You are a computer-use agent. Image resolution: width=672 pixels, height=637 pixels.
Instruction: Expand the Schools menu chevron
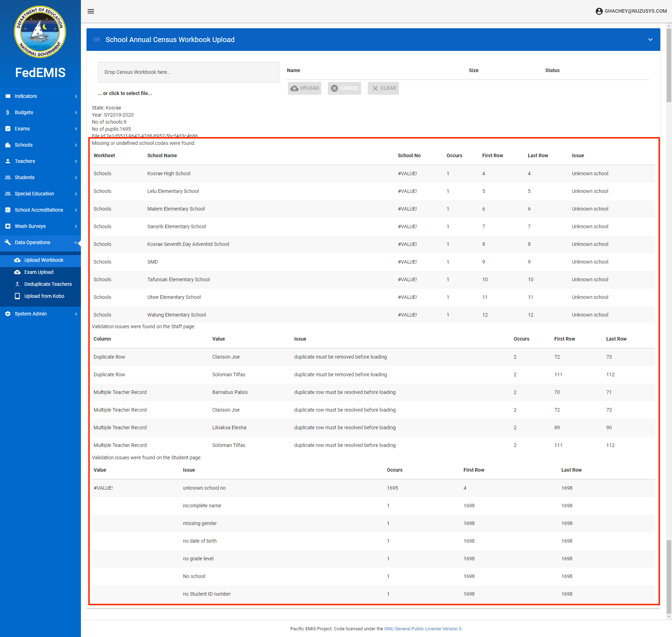[x=76, y=145]
